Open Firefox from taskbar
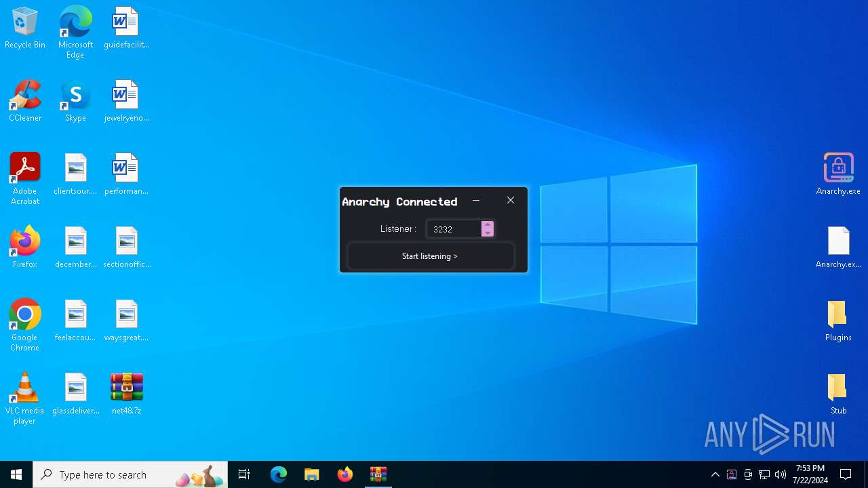868x488 pixels. click(345, 474)
